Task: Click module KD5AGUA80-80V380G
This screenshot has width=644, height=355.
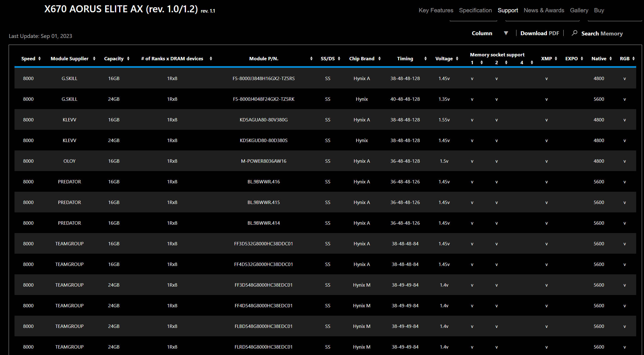Action: pyautogui.click(x=264, y=120)
